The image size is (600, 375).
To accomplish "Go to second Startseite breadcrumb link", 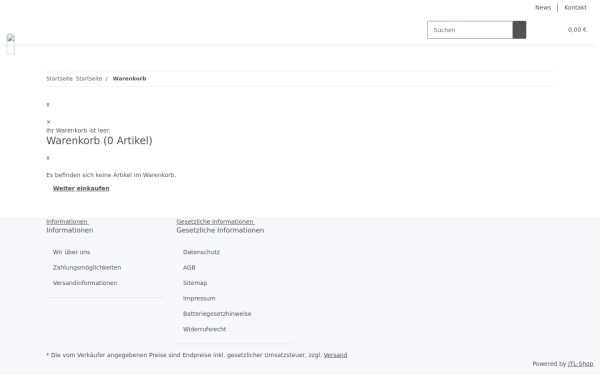I will click(x=89, y=79).
